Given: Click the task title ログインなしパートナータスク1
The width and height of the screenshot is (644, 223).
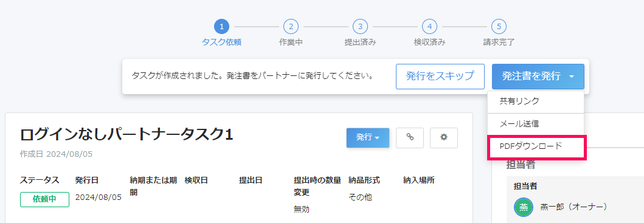Looking at the screenshot, I should click(x=126, y=134).
